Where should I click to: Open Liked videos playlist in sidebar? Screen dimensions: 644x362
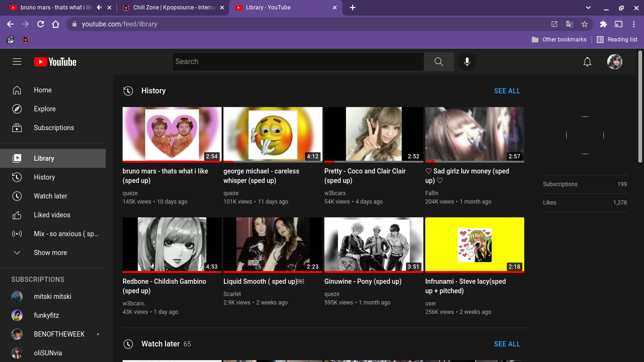click(53, 215)
